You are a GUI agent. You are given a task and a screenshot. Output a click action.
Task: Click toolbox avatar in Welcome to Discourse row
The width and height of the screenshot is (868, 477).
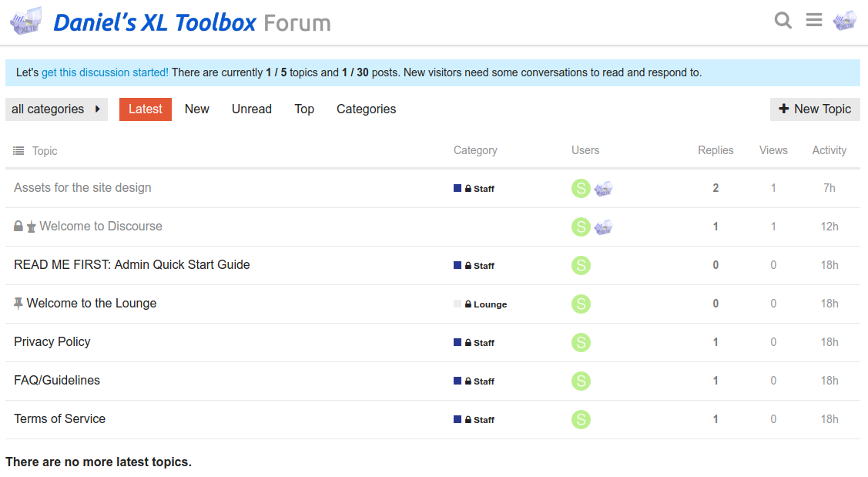point(603,227)
